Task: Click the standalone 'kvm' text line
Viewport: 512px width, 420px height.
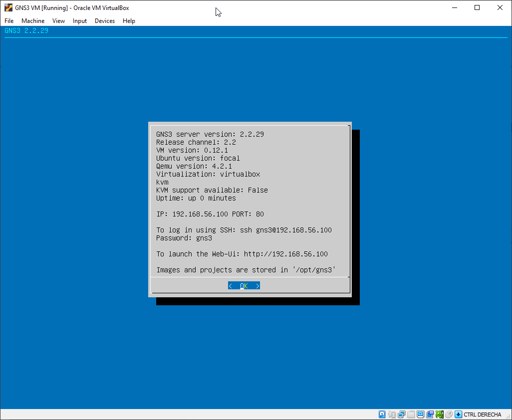Action: (x=162, y=182)
